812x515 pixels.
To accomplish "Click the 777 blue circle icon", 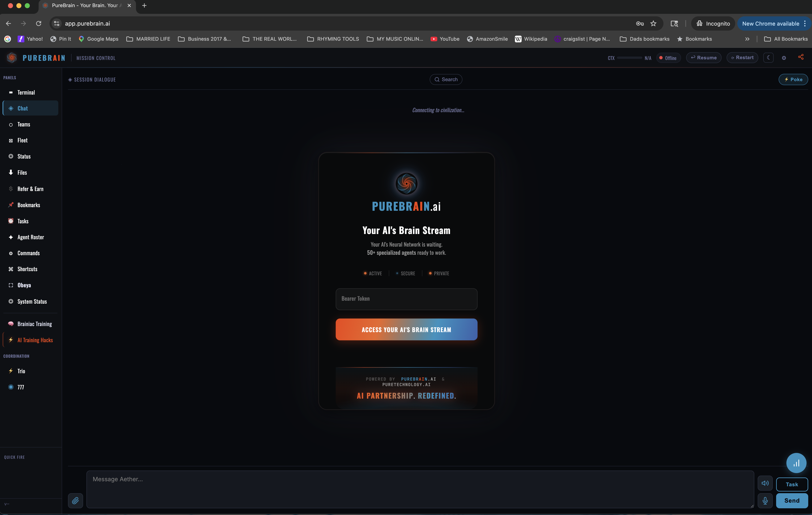I will (x=11, y=387).
